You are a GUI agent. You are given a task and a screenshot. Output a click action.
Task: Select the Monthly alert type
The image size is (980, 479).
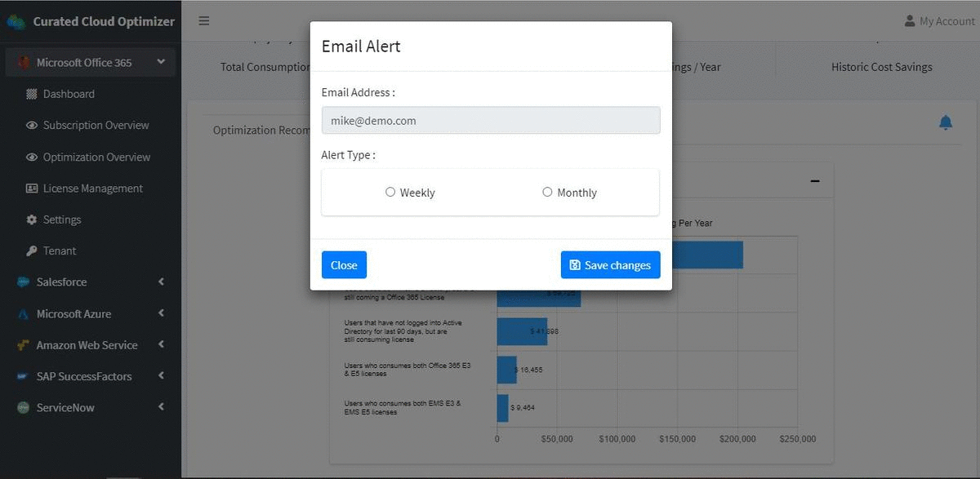point(547,193)
